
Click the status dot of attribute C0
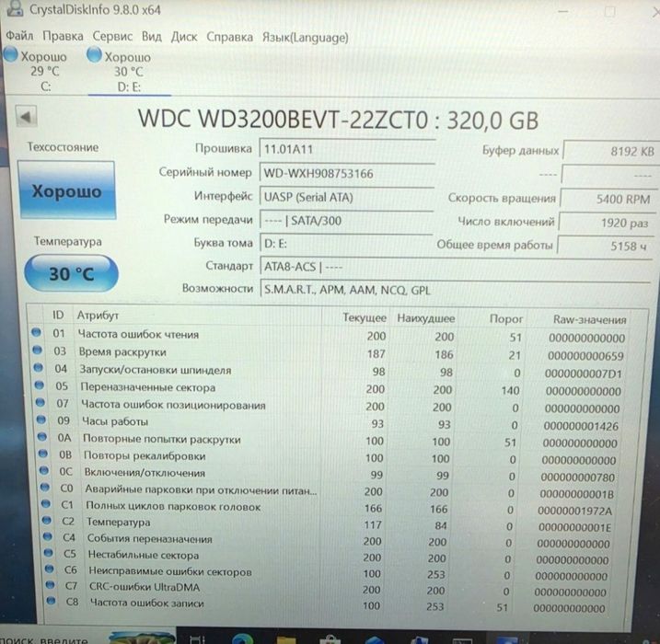[45, 487]
